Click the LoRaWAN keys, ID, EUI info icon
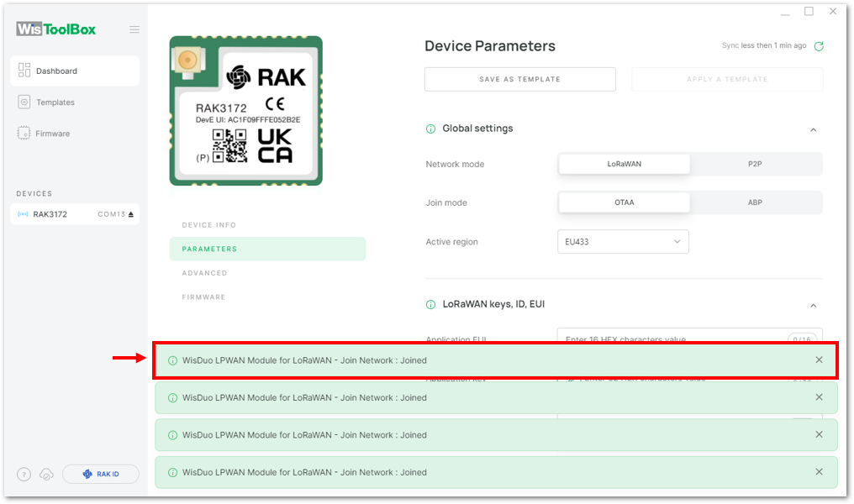Viewport: 854px width, 504px height. coord(431,305)
